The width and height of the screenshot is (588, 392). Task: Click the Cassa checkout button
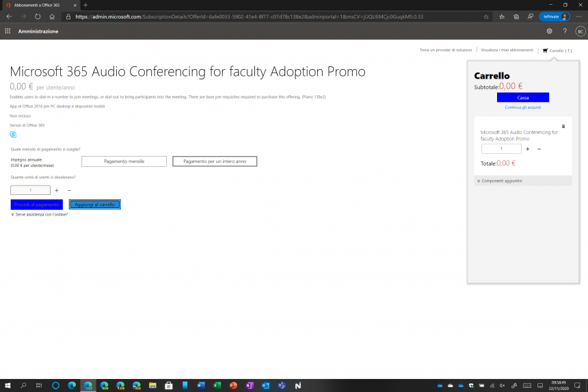pyautogui.click(x=523, y=98)
